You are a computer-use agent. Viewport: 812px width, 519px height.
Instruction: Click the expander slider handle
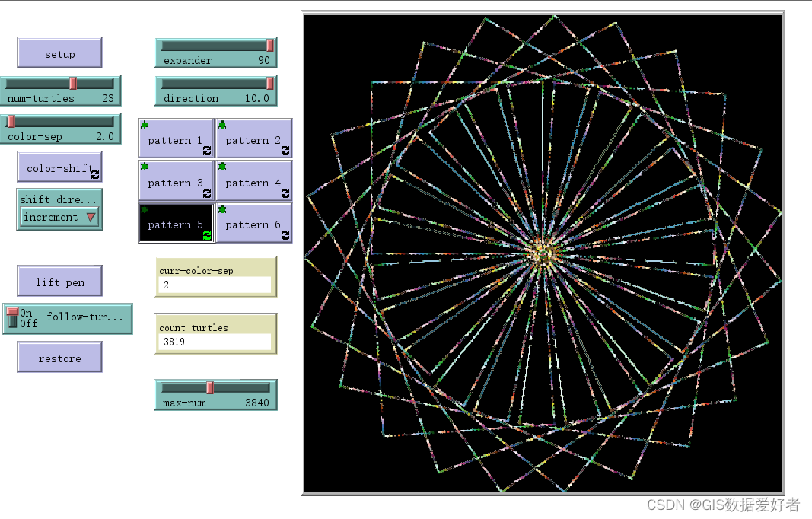(270, 46)
